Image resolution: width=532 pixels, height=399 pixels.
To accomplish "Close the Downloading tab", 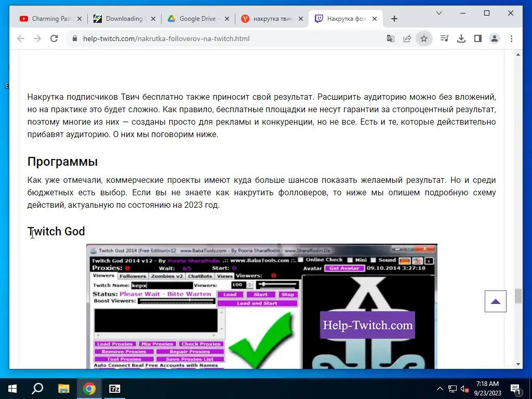I will coord(153,19).
